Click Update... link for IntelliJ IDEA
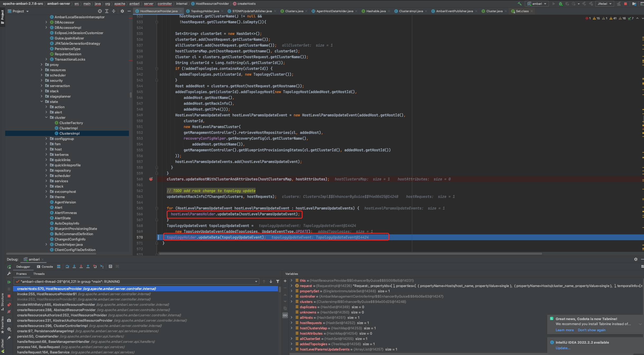Viewport: 644px width, 355px height. [x=563, y=348]
